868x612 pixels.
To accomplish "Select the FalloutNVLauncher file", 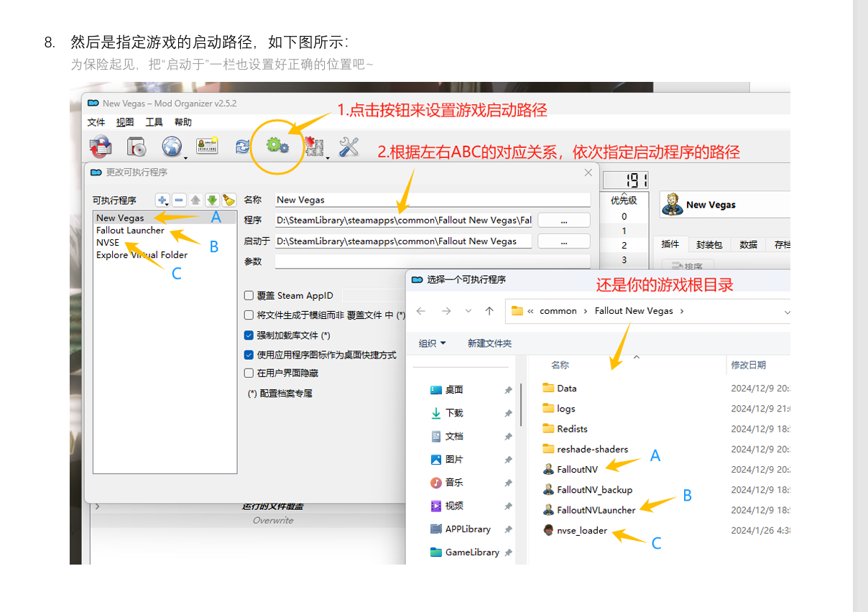I will [588, 510].
